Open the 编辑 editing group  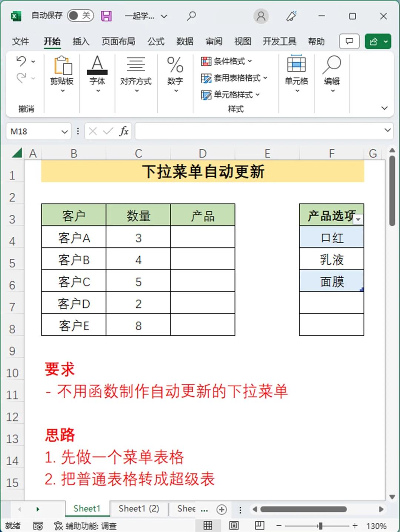click(332, 73)
